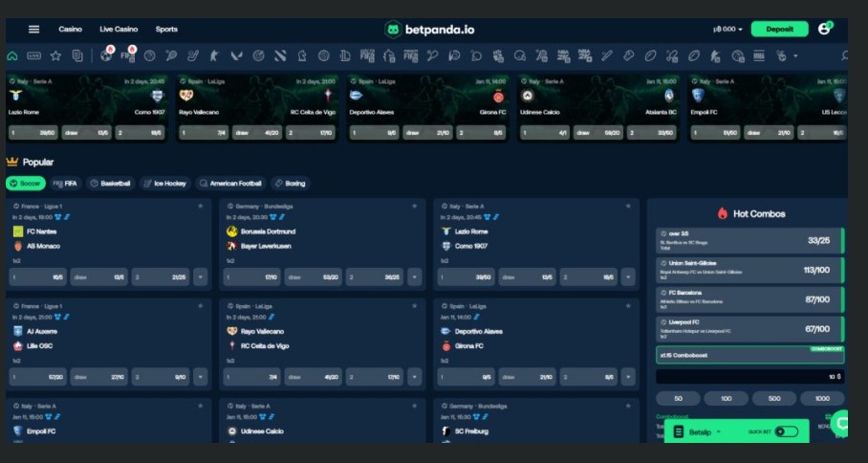Open the favorites star in sports bar
868x463 pixels.
pos(55,55)
